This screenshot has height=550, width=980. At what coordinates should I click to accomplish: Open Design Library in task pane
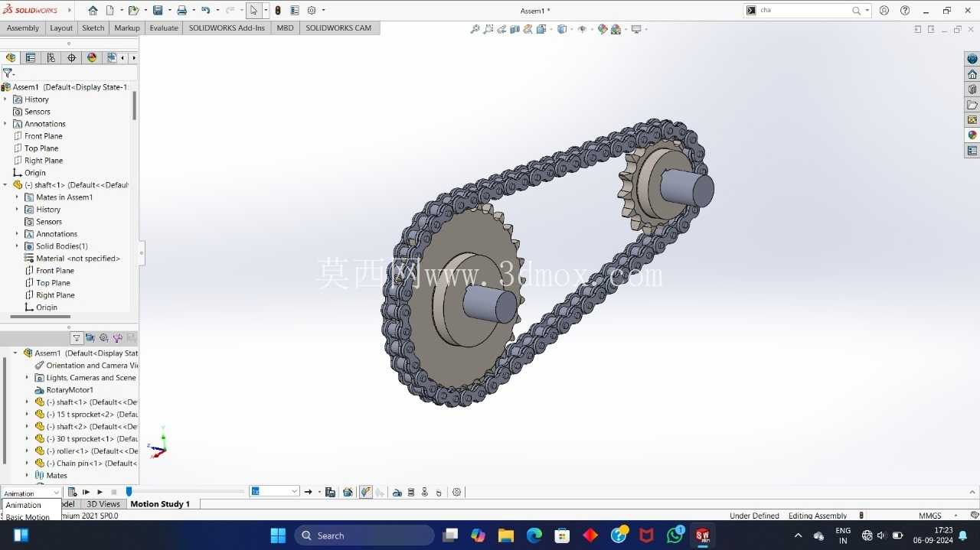[x=972, y=89]
